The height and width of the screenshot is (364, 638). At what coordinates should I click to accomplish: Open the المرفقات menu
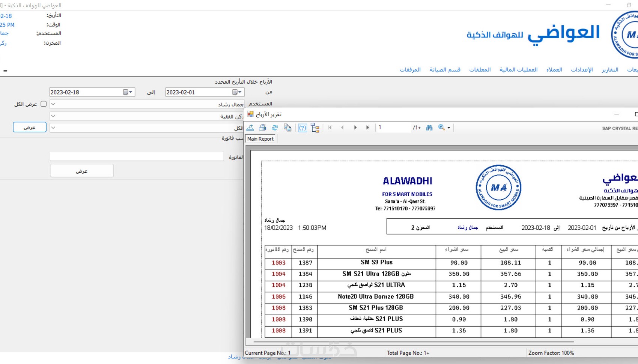pos(410,69)
